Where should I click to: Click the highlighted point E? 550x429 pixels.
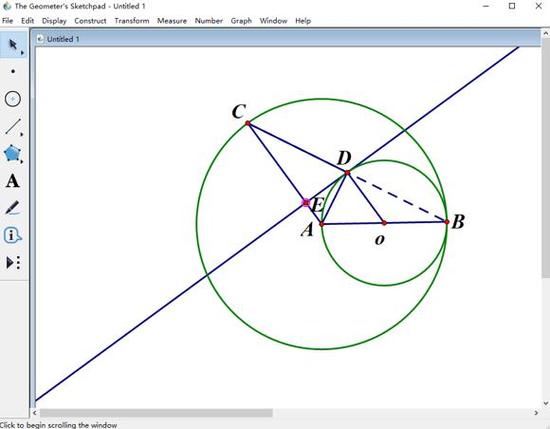click(x=306, y=202)
